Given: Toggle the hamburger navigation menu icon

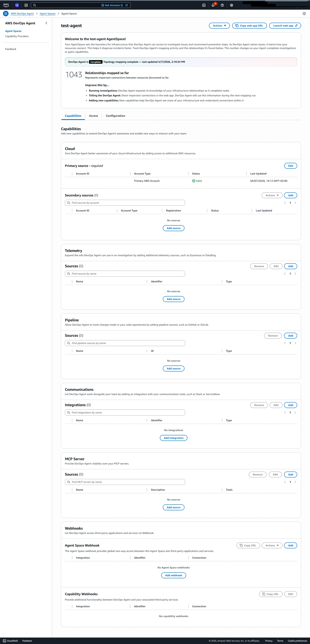Looking at the screenshot, I should (6, 14).
